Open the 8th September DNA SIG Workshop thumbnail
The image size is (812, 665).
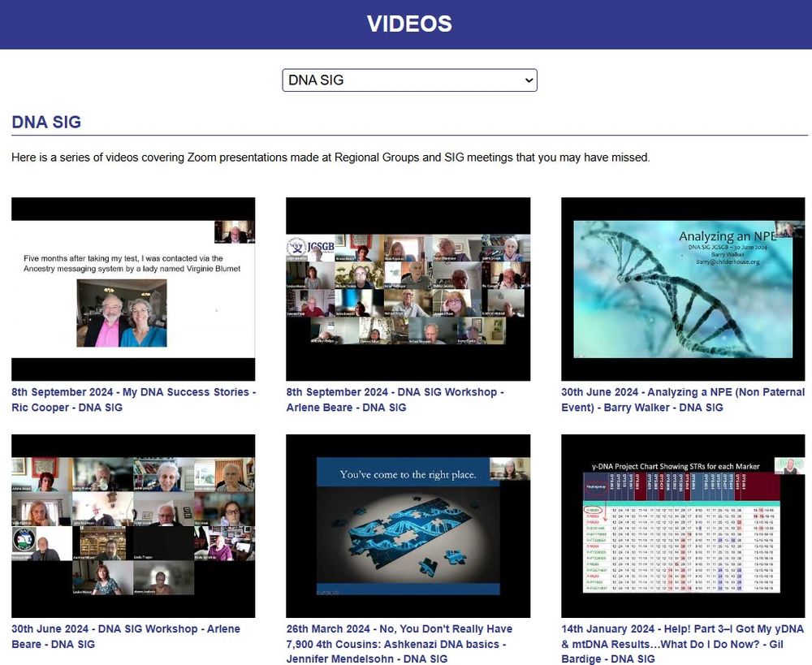408,289
